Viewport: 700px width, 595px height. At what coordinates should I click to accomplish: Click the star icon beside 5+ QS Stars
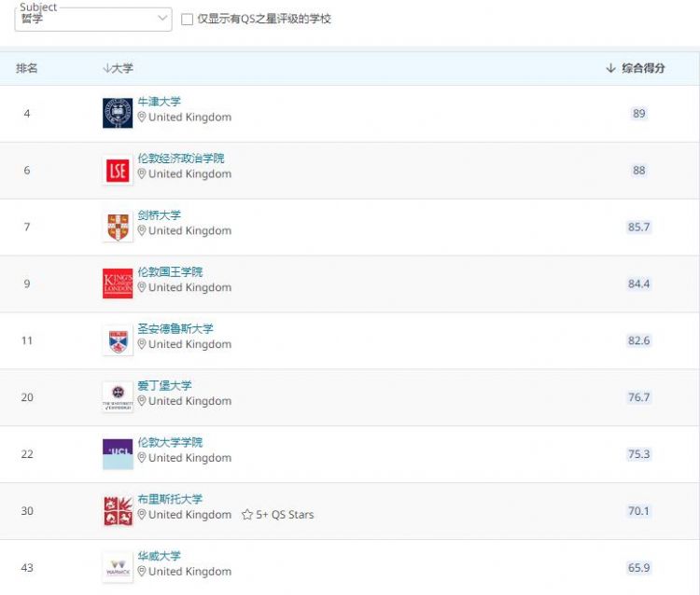[247, 515]
